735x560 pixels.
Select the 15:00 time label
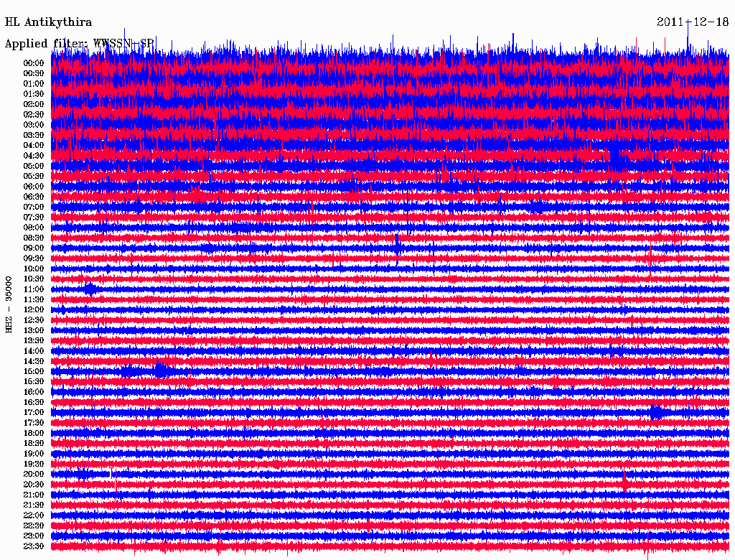coord(34,371)
